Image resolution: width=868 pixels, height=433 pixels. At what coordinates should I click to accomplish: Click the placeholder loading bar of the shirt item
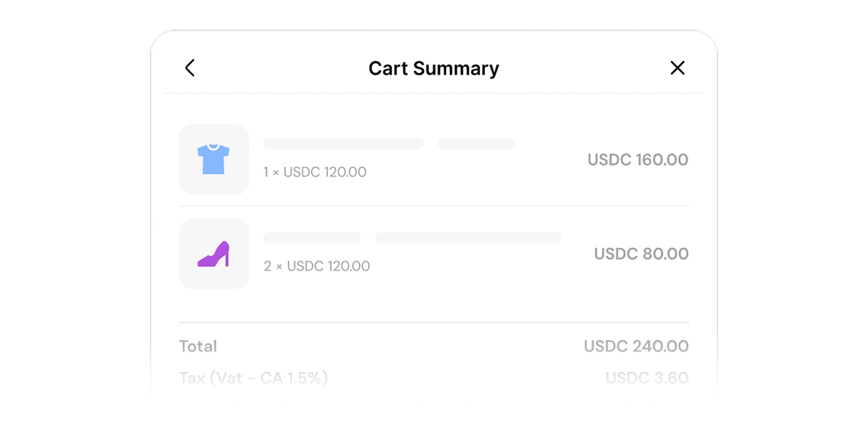[343, 143]
